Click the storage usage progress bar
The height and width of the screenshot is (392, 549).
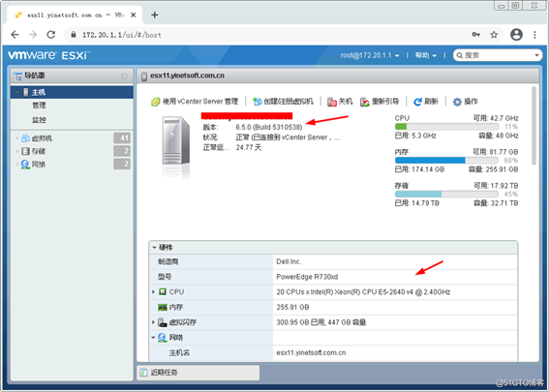click(x=446, y=194)
